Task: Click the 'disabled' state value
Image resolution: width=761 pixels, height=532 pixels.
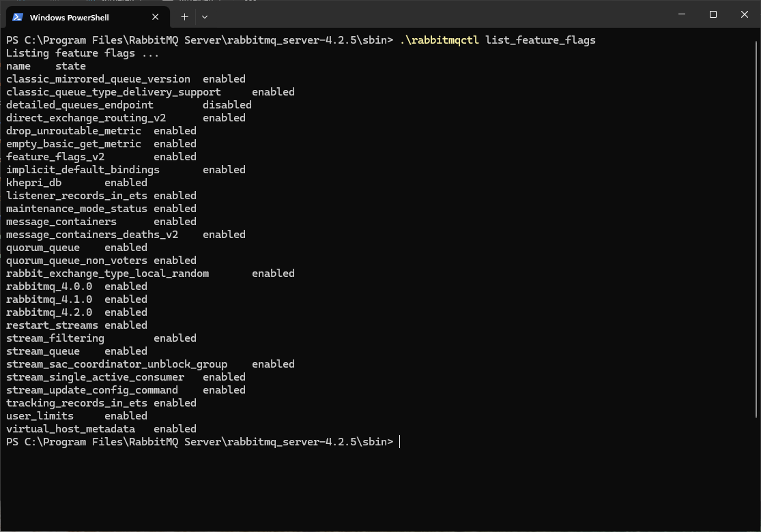Action: coord(227,105)
